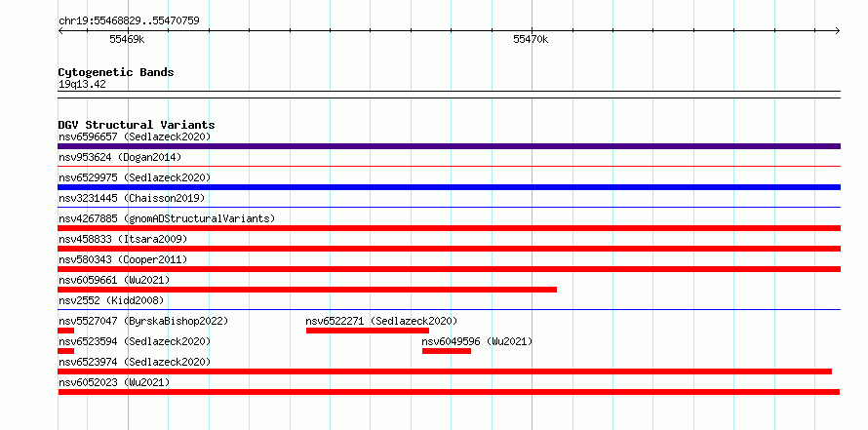Open the nsv458833 (Itsara2009) label
Viewport: 868px width, 430px height.
(x=123, y=239)
